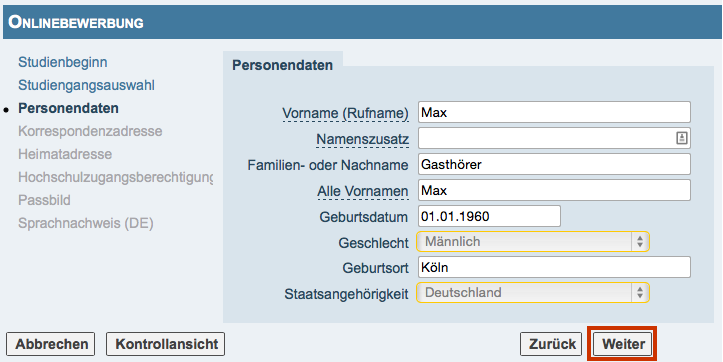Click into the Geburtsort field
This screenshot has height=362, width=723.
click(x=554, y=267)
